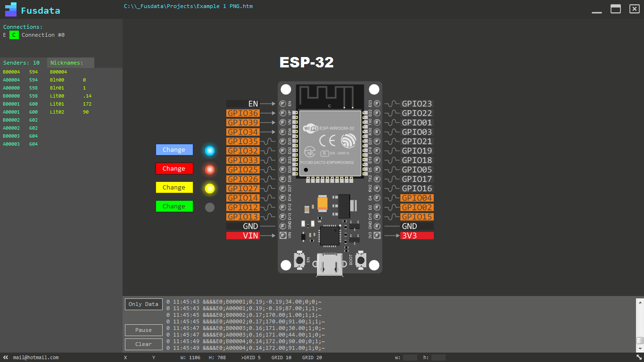The width and height of the screenshot is (644, 362).
Task: Select GRID 20 option
Action: pyautogui.click(x=312, y=357)
